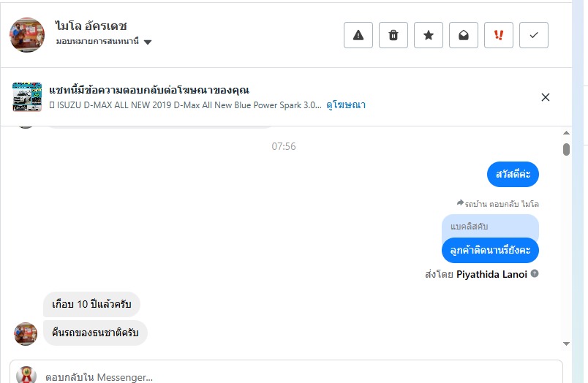Click sender avatar beside คืนรถของธนชาติครับ message
Screen dimensions: 588x383
pos(26,333)
